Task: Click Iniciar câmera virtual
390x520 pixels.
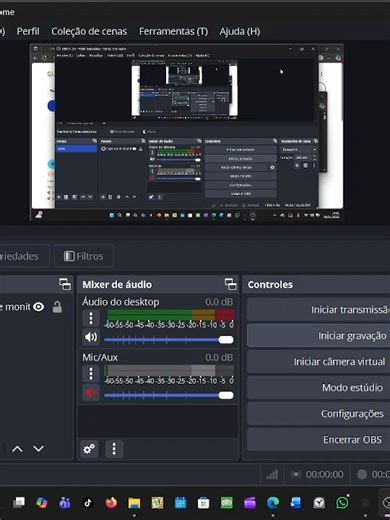Action: [318, 362]
